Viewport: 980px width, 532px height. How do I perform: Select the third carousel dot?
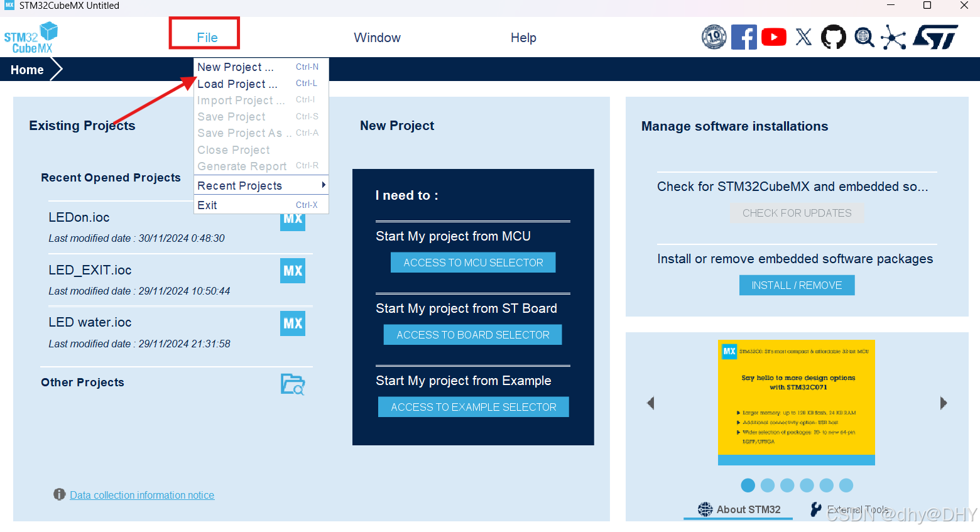coord(787,485)
